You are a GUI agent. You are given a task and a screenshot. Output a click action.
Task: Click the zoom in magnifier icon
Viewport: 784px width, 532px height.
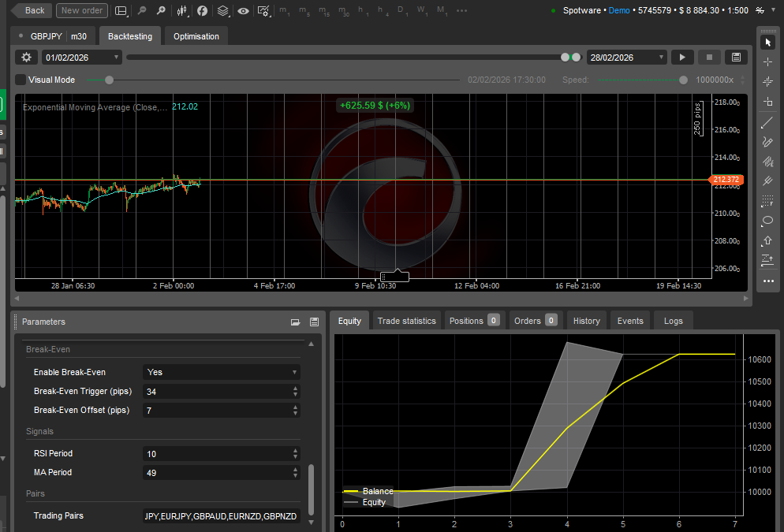pos(161,11)
